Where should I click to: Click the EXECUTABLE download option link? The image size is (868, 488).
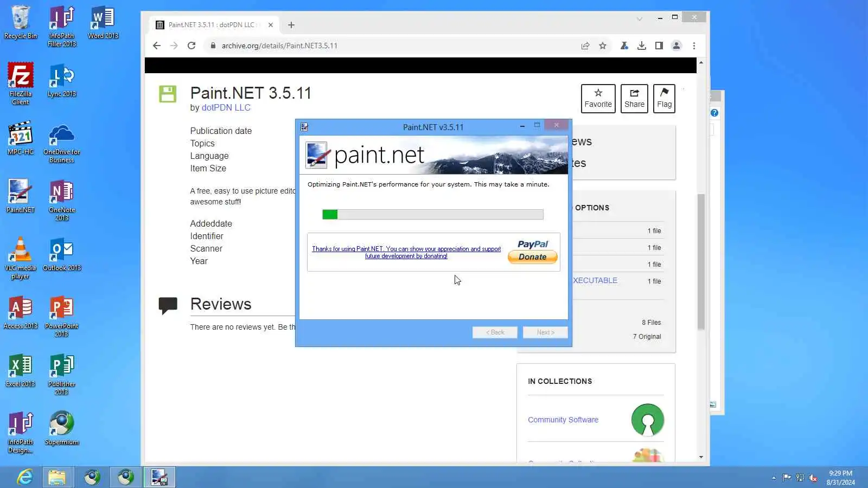tap(595, 280)
